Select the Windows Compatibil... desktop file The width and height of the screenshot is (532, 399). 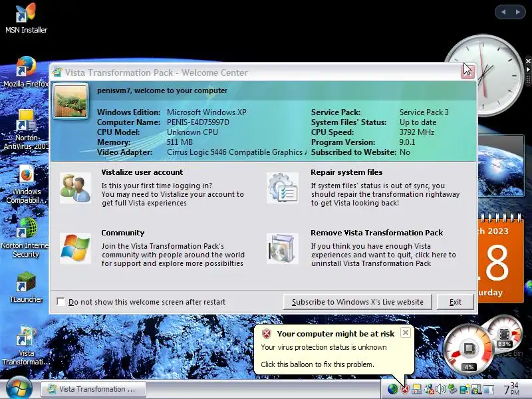tap(26, 184)
